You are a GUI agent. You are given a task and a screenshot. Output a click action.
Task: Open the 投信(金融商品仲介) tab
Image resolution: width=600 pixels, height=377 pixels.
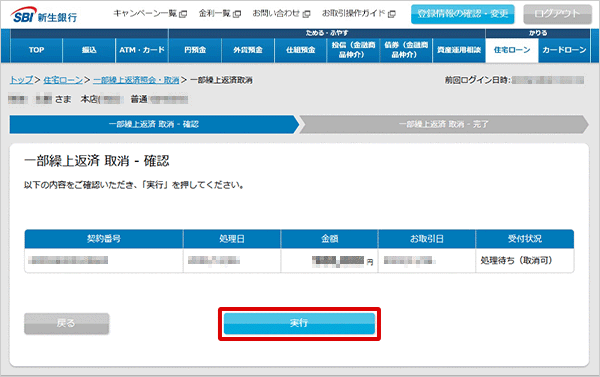pyautogui.click(x=353, y=50)
